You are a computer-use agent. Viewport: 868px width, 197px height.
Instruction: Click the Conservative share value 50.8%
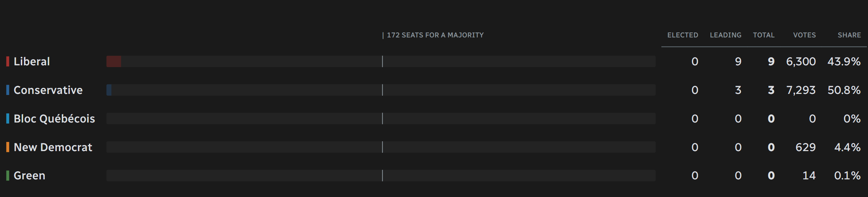click(844, 90)
